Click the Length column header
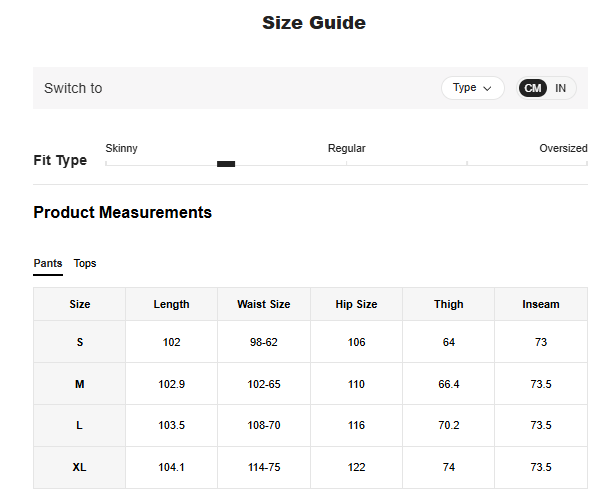The height and width of the screenshot is (489, 607). coord(171,304)
